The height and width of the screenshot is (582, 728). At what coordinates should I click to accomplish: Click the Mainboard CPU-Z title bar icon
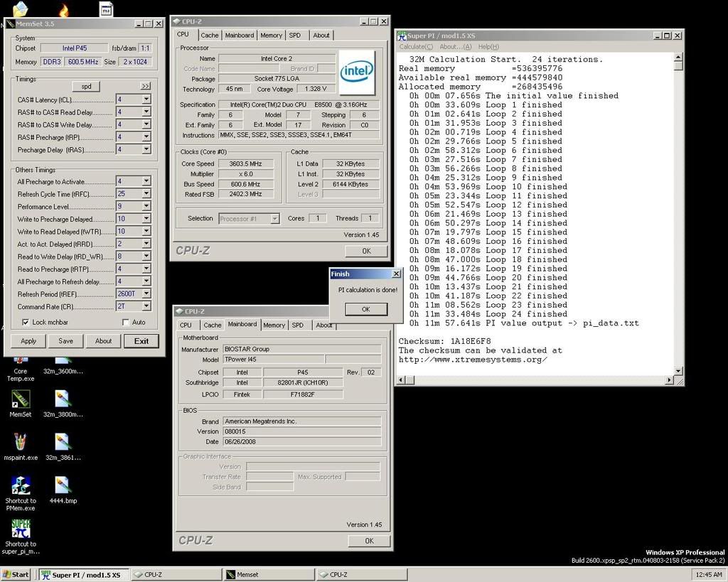179,311
